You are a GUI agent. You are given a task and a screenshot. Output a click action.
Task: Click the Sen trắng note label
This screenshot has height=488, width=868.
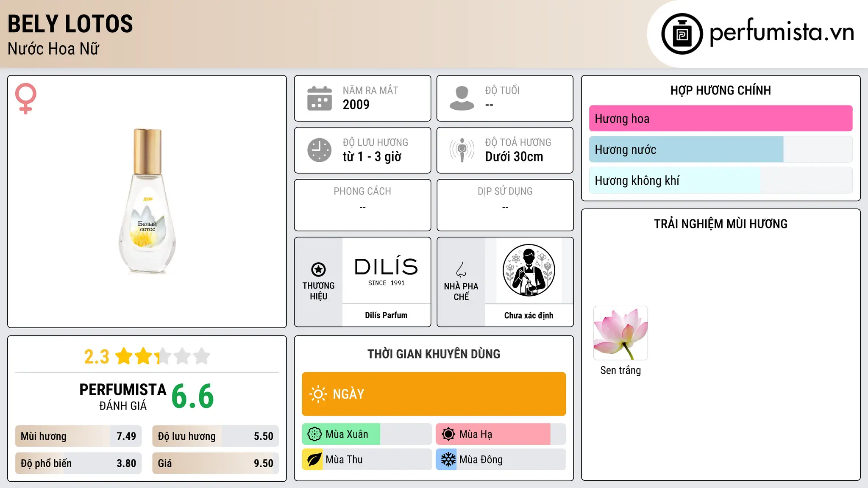(x=620, y=370)
